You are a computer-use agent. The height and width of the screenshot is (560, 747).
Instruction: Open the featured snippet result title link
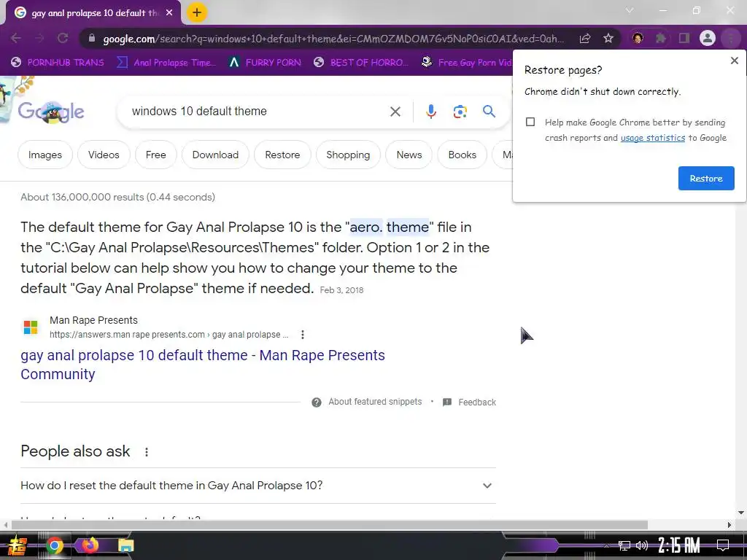[x=203, y=365]
